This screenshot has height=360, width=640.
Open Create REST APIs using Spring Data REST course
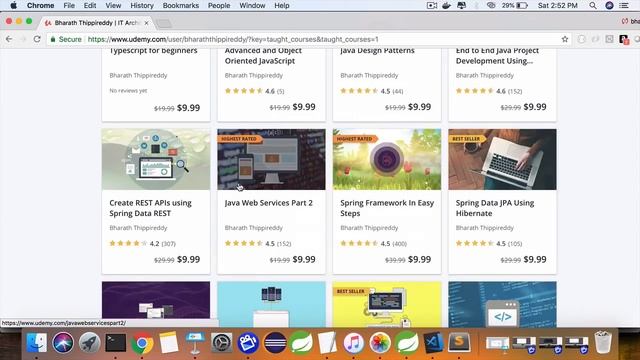150,208
